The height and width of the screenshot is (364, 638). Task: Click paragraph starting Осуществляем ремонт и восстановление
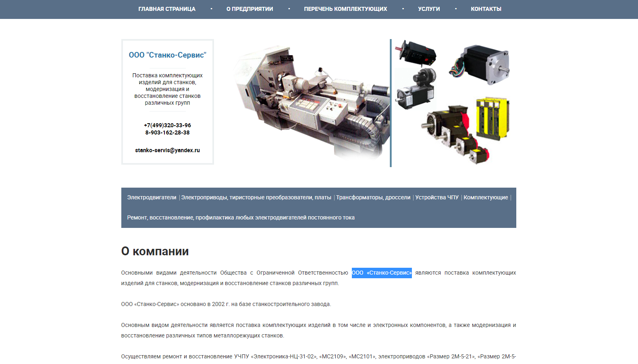(318, 357)
